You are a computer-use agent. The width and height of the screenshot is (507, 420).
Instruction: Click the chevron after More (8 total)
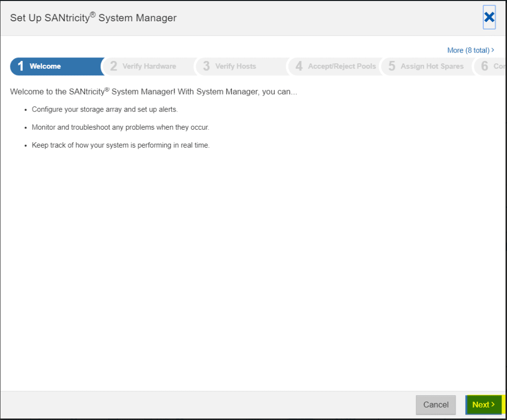pos(492,50)
